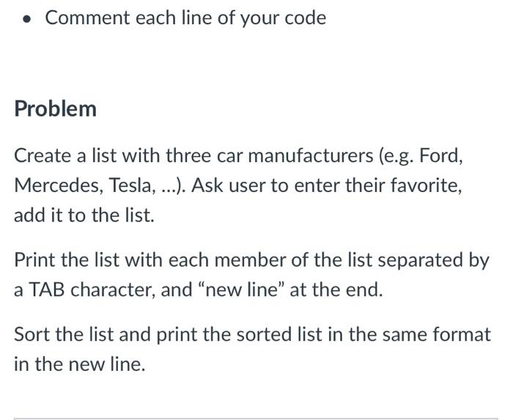Click the word 'Sort' starting third paragraph

pyautogui.click(x=32, y=335)
